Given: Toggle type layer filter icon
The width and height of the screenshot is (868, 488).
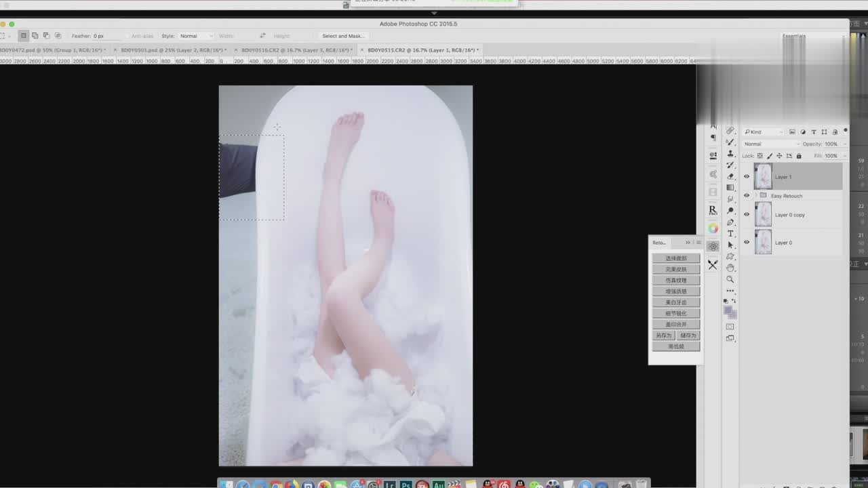Looking at the screenshot, I should 814,132.
